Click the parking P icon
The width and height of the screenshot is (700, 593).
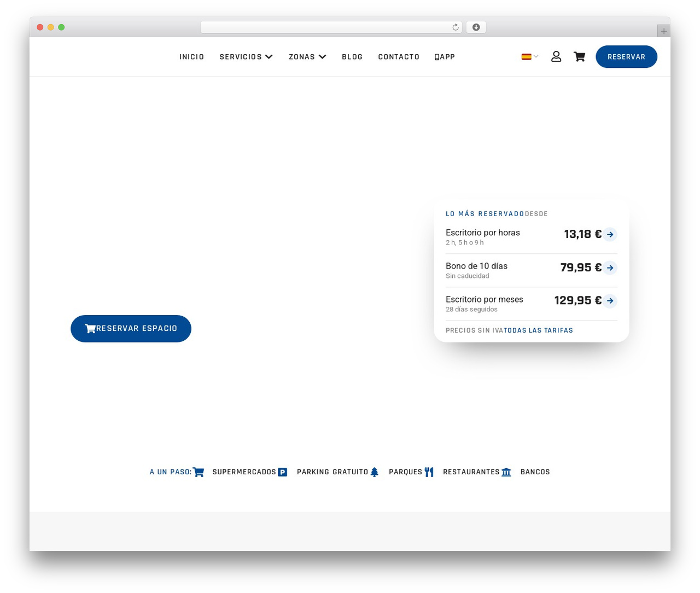283,472
